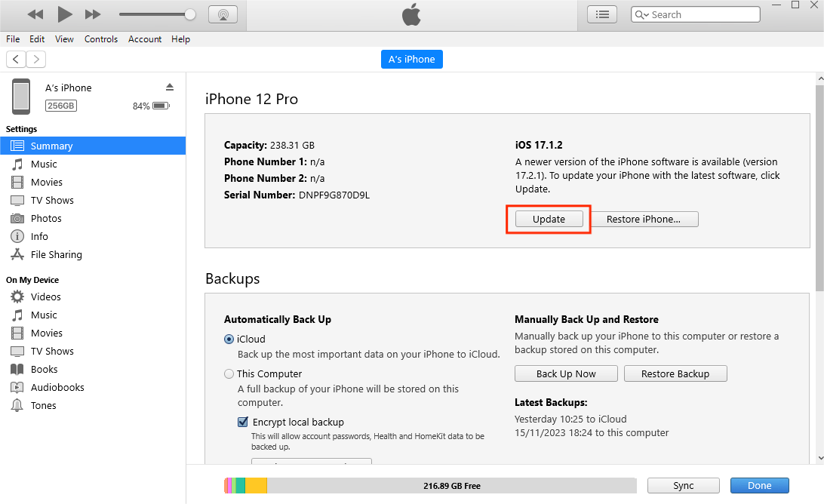Image resolution: width=824 pixels, height=504 pixels.
Task: Select This Computer backup radio button
Action: 229,373
